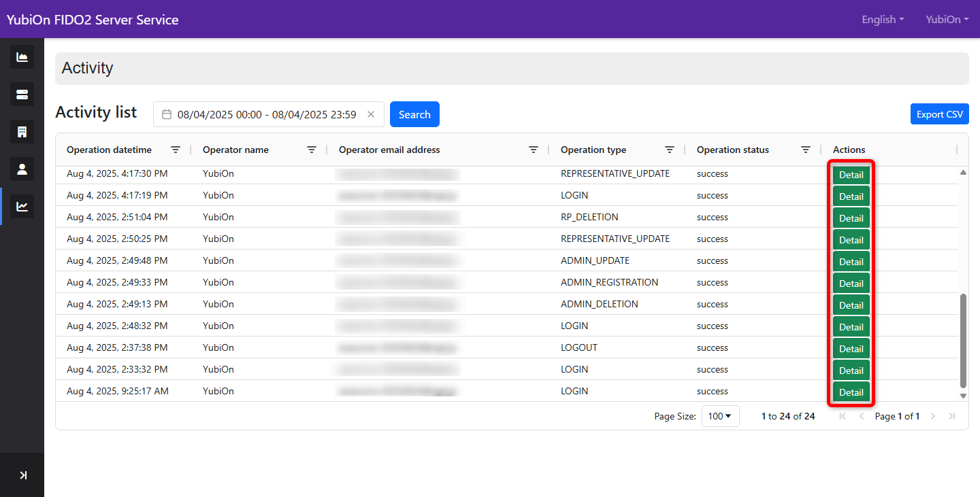Click the scrollbar down arrow
Screen dimensions: 980x497
pos(963,396)
